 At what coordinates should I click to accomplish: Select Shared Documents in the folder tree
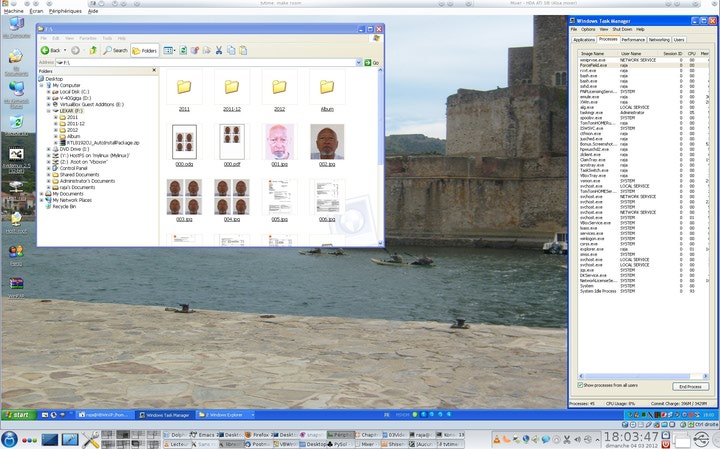tap(79, 175)
